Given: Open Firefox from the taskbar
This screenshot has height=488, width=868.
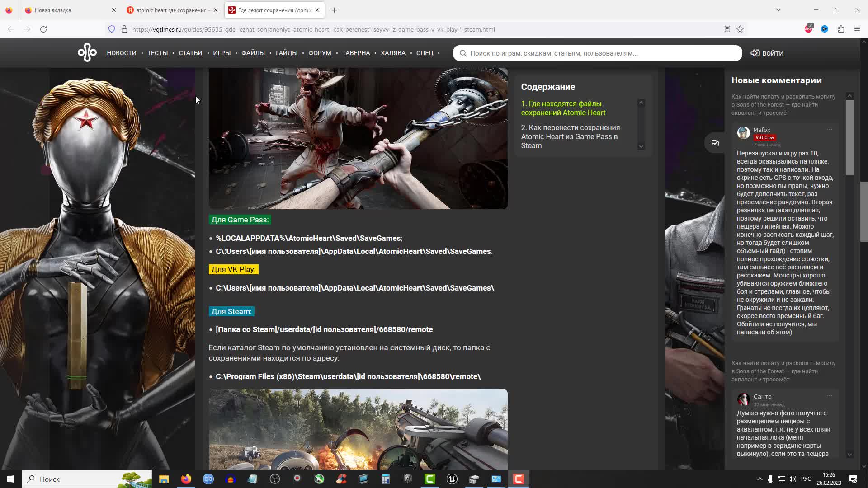Looking at the screenshot, I should point(186,479).
